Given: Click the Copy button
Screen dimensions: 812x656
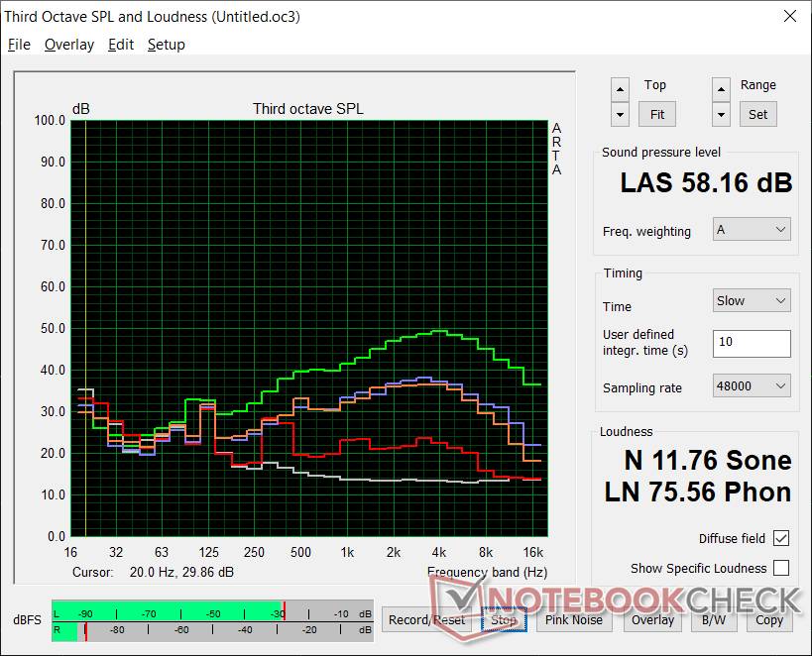Looking at the screenshot, I should (x=769, y=619).
